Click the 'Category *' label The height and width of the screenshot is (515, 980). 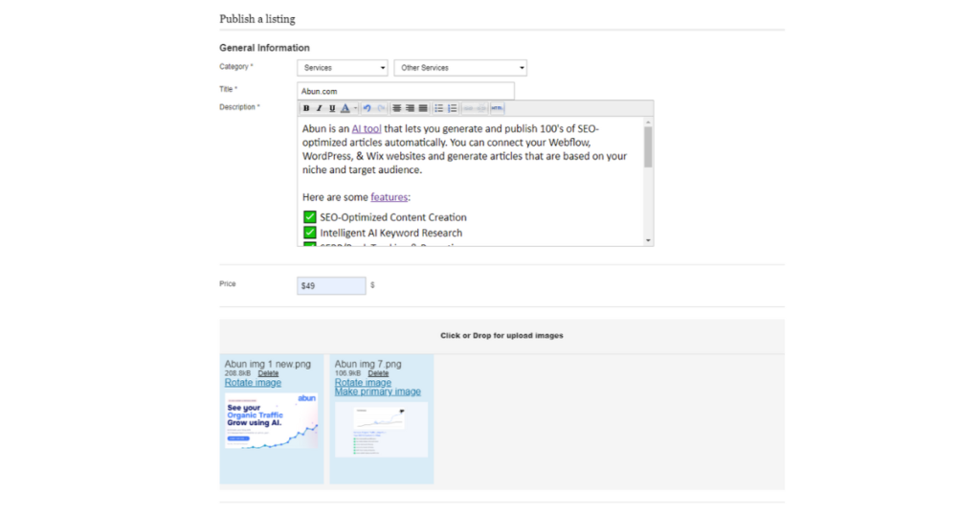[236, 66]
